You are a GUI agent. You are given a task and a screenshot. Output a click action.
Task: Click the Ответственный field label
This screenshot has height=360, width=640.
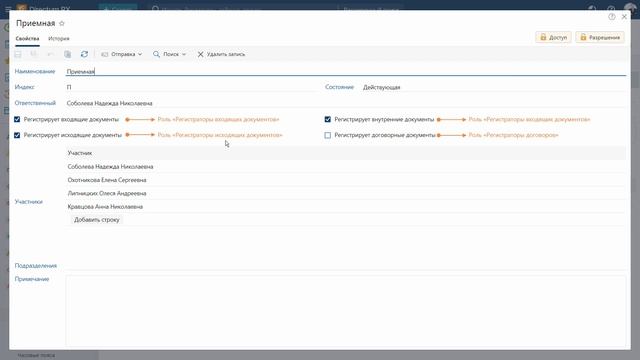tap(35, 103)
